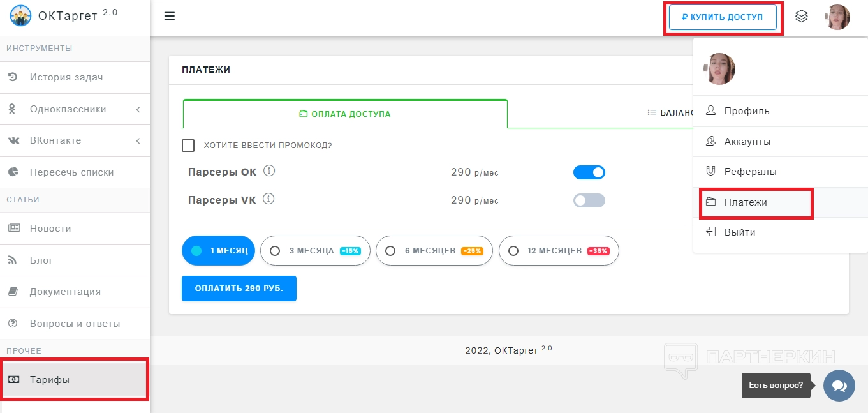Open the layers stack icon in header
Image resolution: width=868 pixels, height=413 pixels.
(802, 17)
